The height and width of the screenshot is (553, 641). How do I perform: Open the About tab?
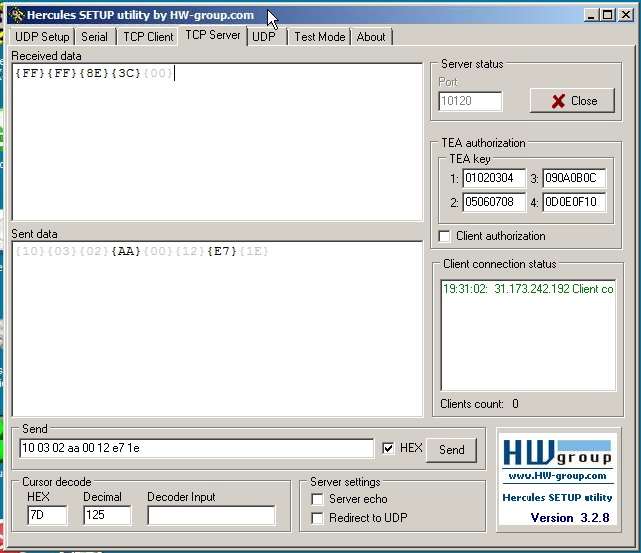point(371,37)
